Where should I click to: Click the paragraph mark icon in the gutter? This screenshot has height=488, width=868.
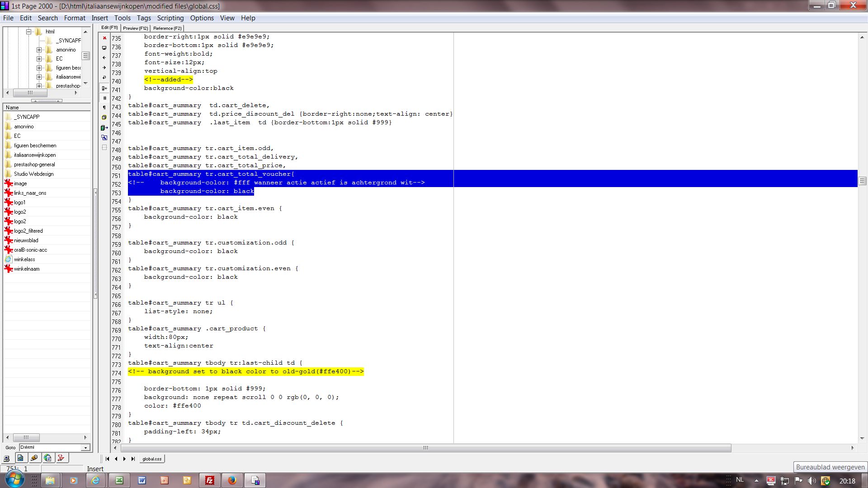104,108
